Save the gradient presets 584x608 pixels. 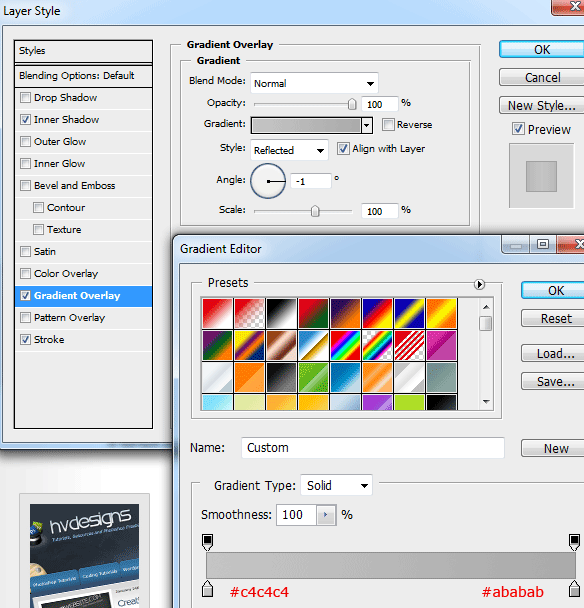tap(555, 381)
